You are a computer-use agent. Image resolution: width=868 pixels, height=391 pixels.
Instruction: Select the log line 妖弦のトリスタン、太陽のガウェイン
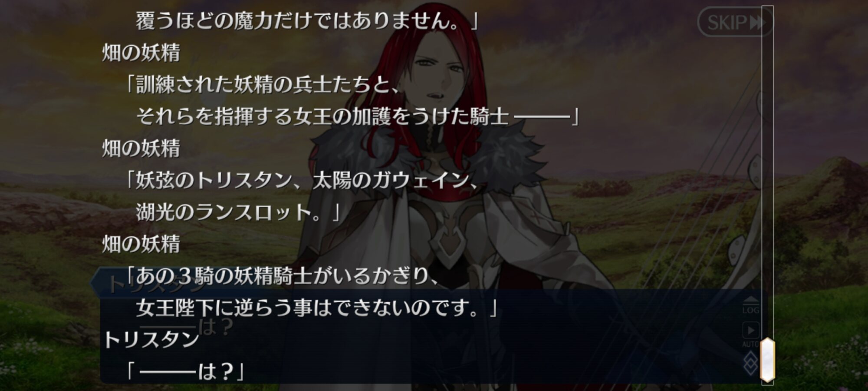pyautogui.click(x=302, y=180)
